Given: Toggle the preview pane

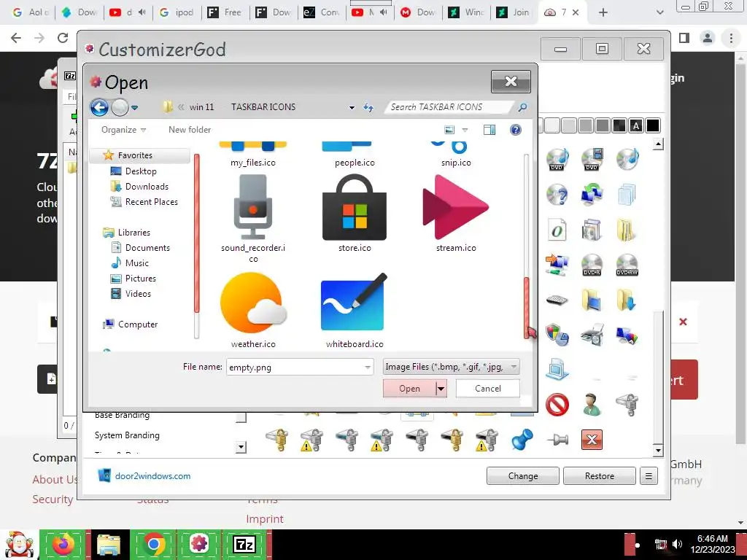Looking at the screenshot, I should click(489, 130).
